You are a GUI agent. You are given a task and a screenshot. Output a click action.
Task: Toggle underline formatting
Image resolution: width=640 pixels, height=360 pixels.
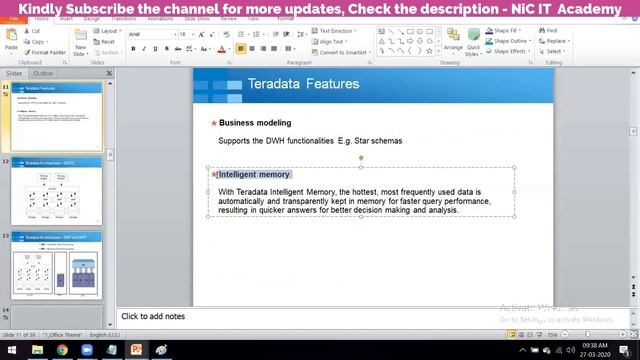pos(155,49)
